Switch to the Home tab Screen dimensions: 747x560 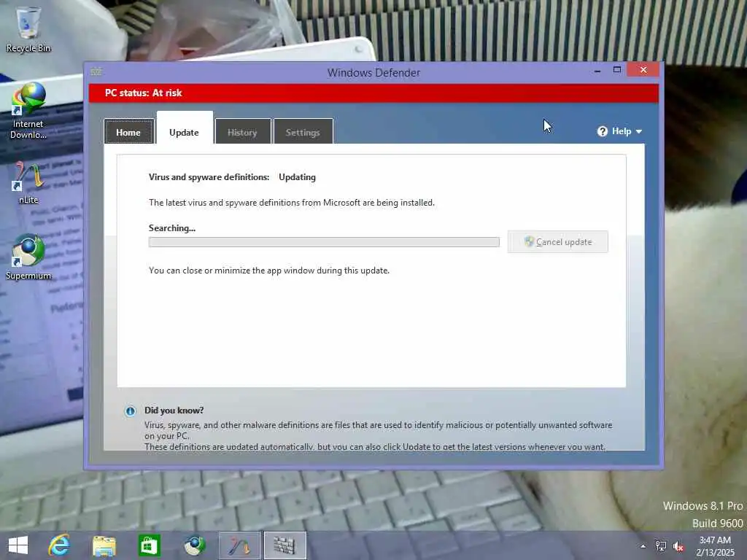[x=128, y=132]
